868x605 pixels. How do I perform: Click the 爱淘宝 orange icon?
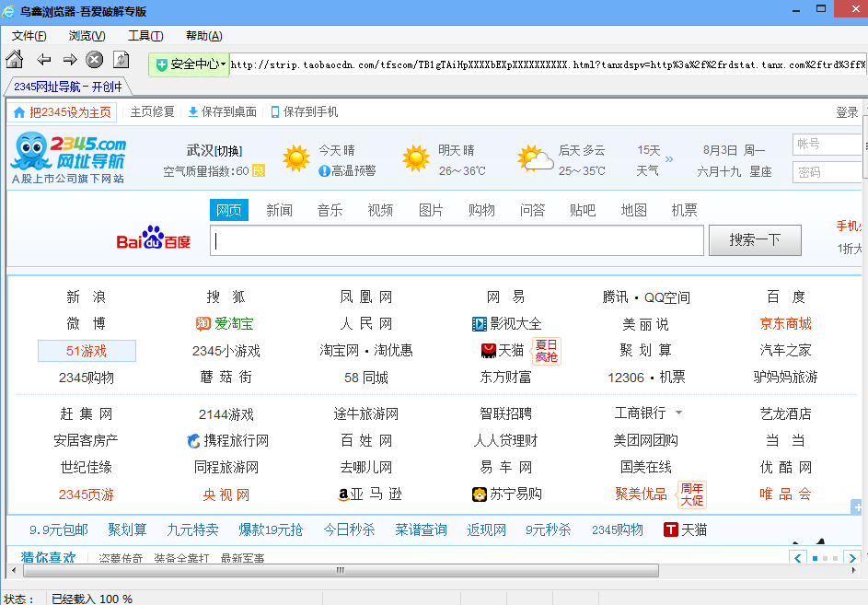click(x=203, y=323)
